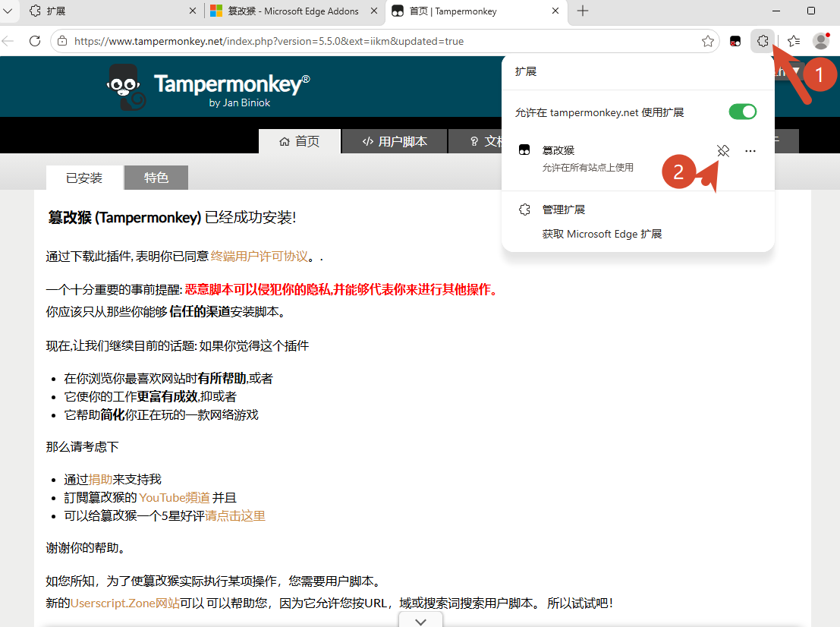
Task: Toggle allow extensions on tampermonkey.net
Action: (x=743, y=112)
